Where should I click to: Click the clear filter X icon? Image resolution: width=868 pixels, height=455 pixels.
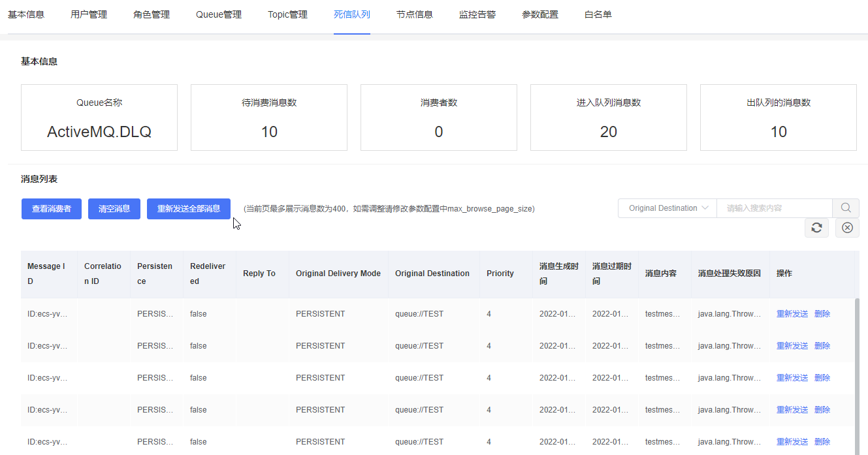(847, 228)
